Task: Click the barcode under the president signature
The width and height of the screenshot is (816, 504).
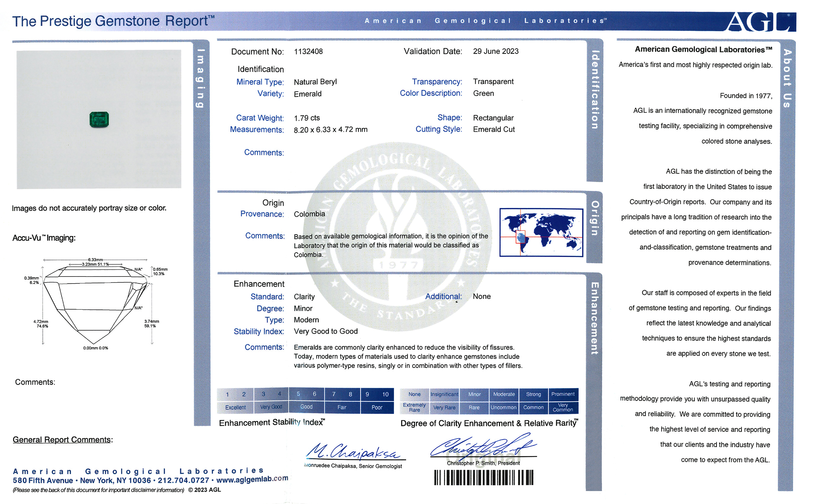Action: 483,477
